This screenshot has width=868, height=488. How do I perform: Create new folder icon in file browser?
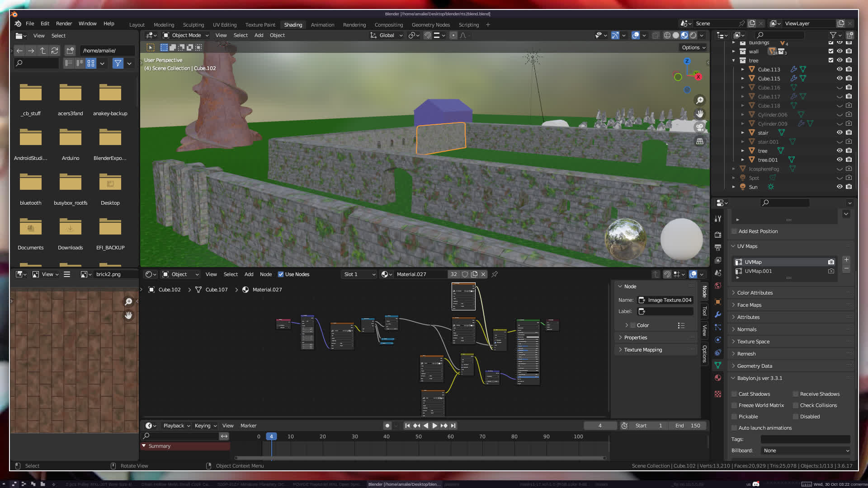coord(70,51)
